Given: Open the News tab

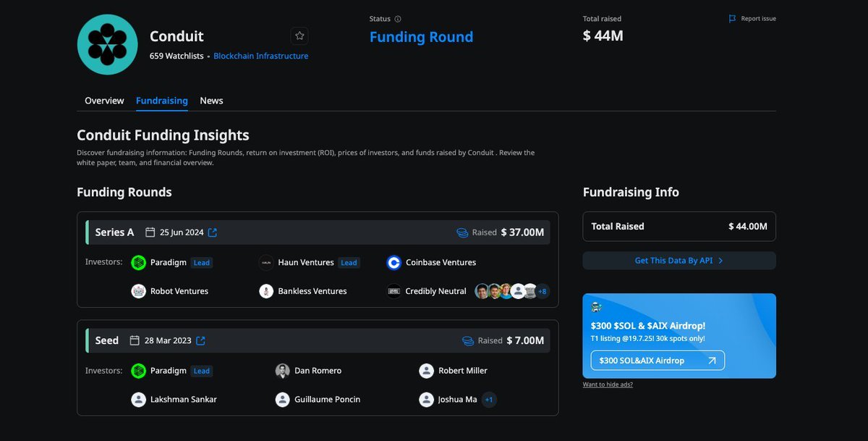Looking at the screenshot, I should coord(211,101).
